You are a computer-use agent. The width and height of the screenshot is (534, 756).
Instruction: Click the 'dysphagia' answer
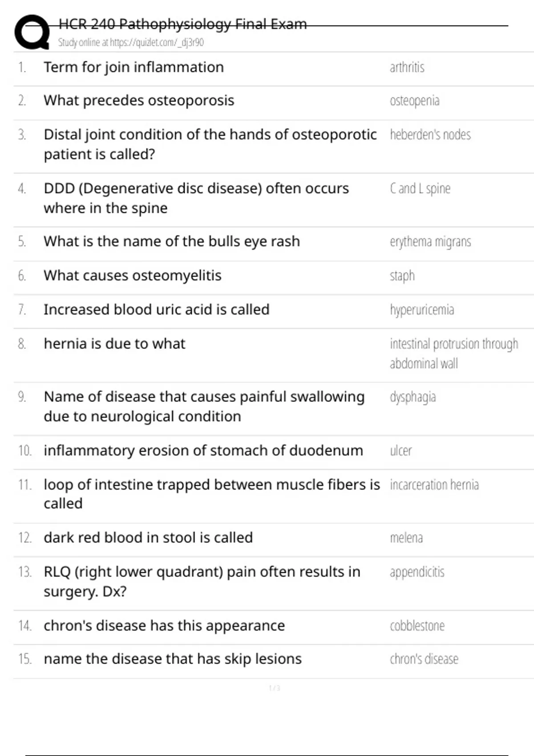tap(413, 397)
